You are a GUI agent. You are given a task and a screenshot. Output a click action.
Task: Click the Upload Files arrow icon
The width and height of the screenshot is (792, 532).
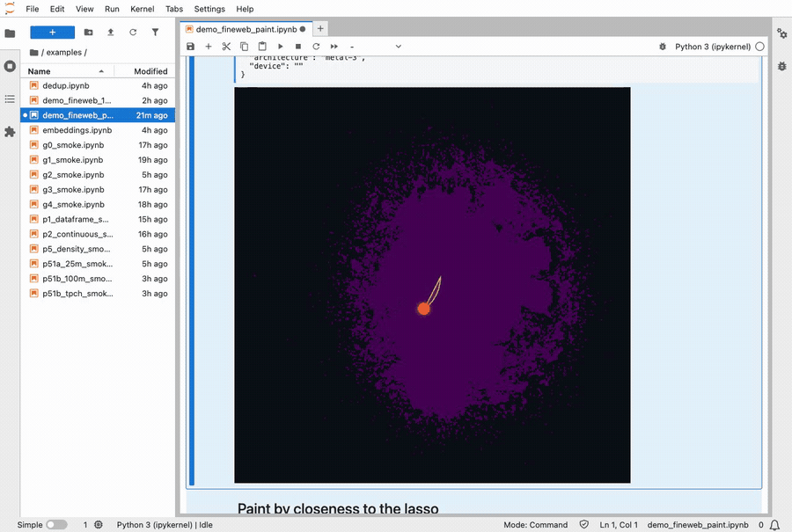pyautogui.click(x=111, y=33)
